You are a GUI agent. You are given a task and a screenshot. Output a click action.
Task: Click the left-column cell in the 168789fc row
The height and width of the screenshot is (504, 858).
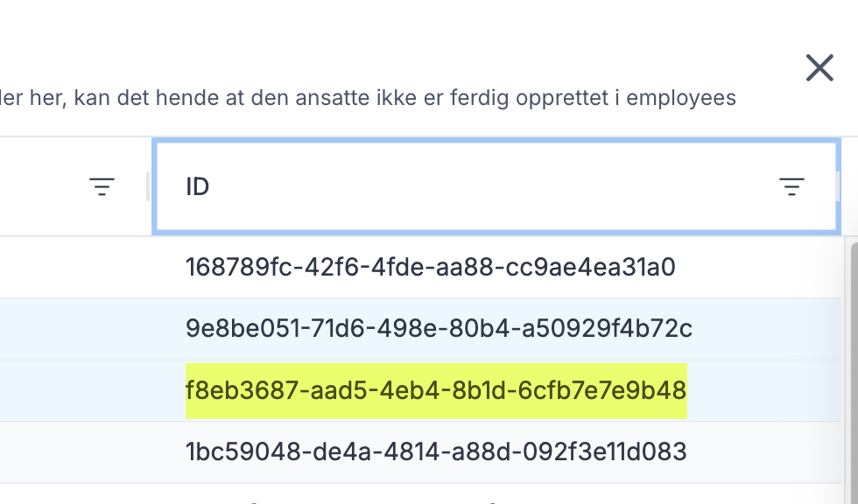point(74,267)
